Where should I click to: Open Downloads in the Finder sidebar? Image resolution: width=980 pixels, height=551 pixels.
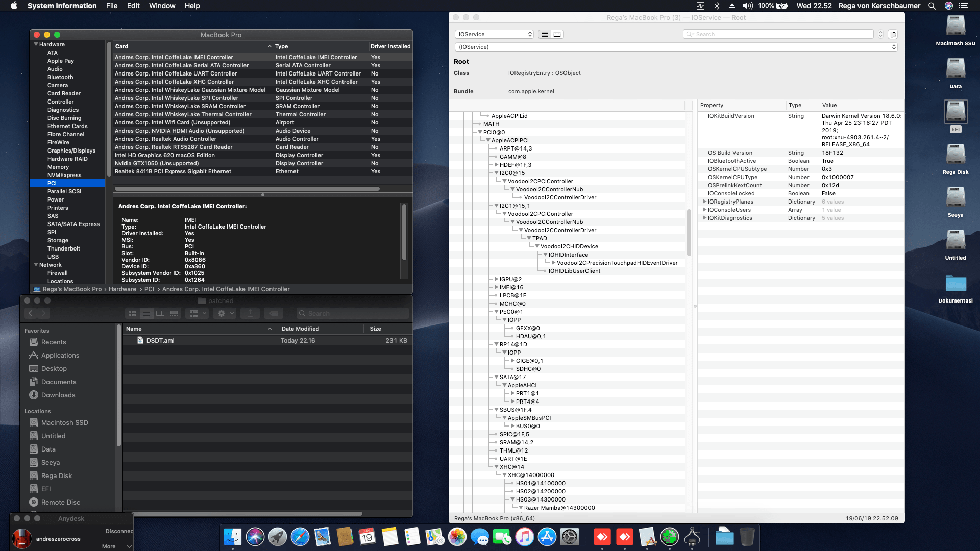coord(58,395)
